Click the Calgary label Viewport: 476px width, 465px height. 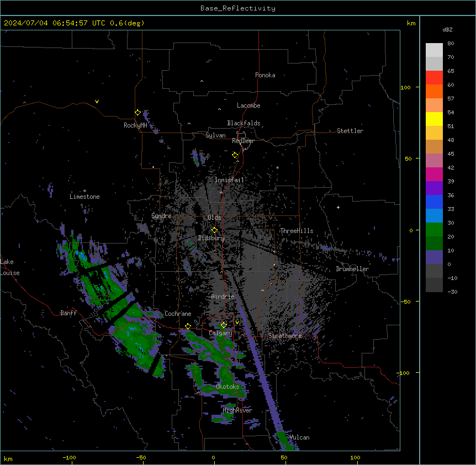point(220,333)
